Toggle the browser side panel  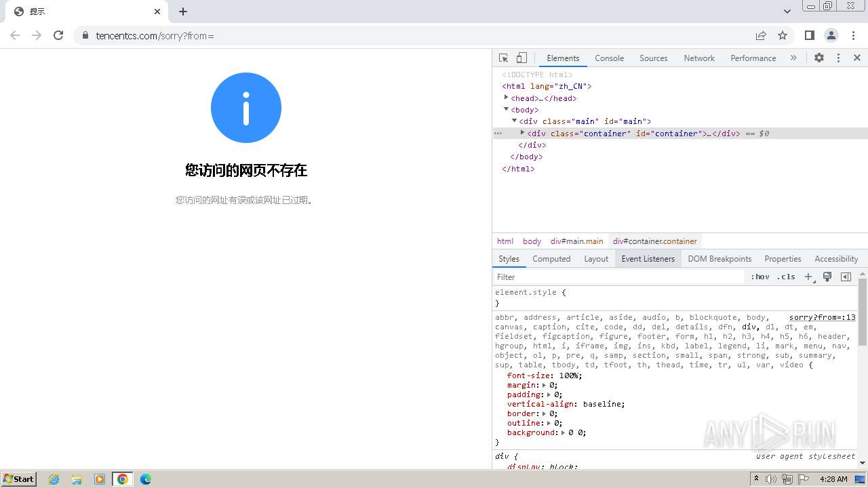810,35
